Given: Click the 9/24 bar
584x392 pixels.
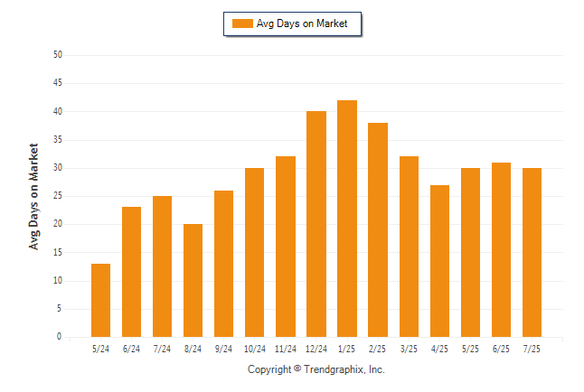Looking at the screenshot, I should pyautogui.click(x=223, y=264).
